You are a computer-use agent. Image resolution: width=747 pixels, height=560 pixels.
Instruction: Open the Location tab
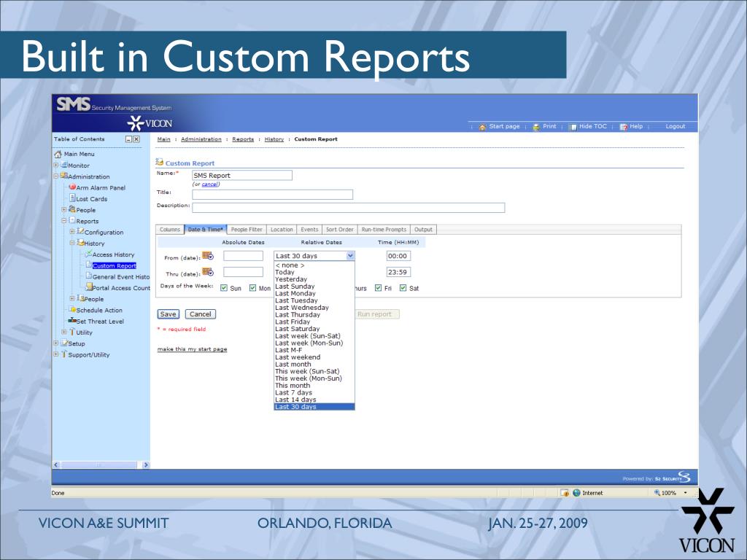(x=282, y=230)
